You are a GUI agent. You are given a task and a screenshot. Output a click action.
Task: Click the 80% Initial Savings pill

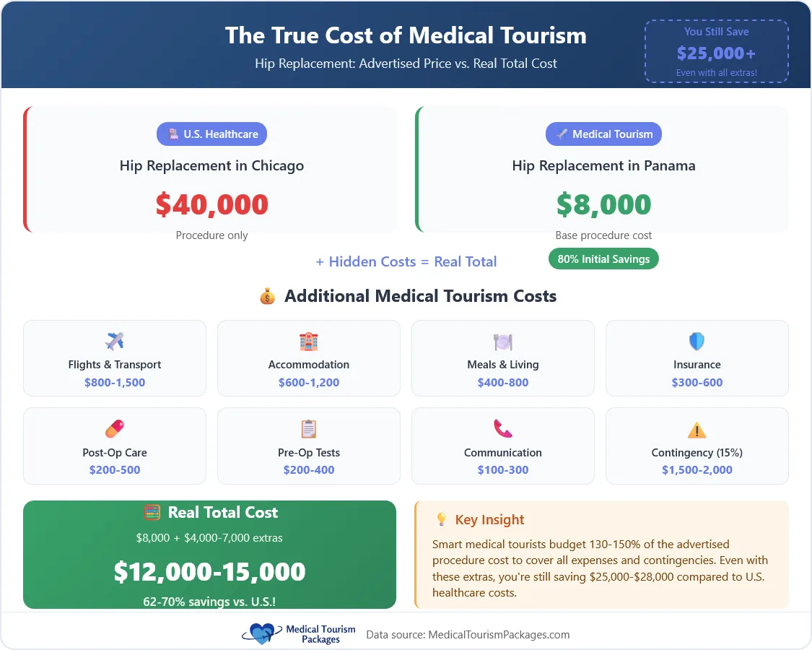tap(603, 259)
